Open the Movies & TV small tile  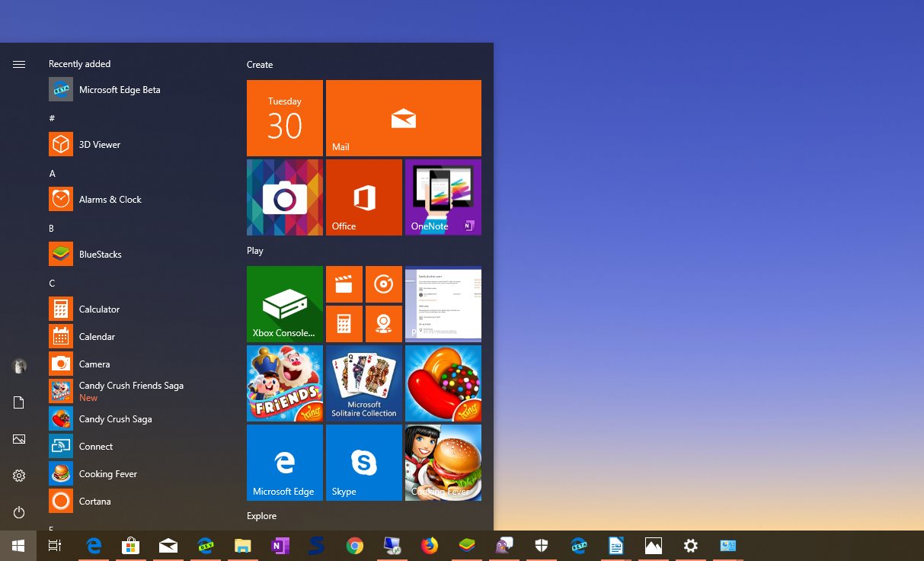pos(344,284)
